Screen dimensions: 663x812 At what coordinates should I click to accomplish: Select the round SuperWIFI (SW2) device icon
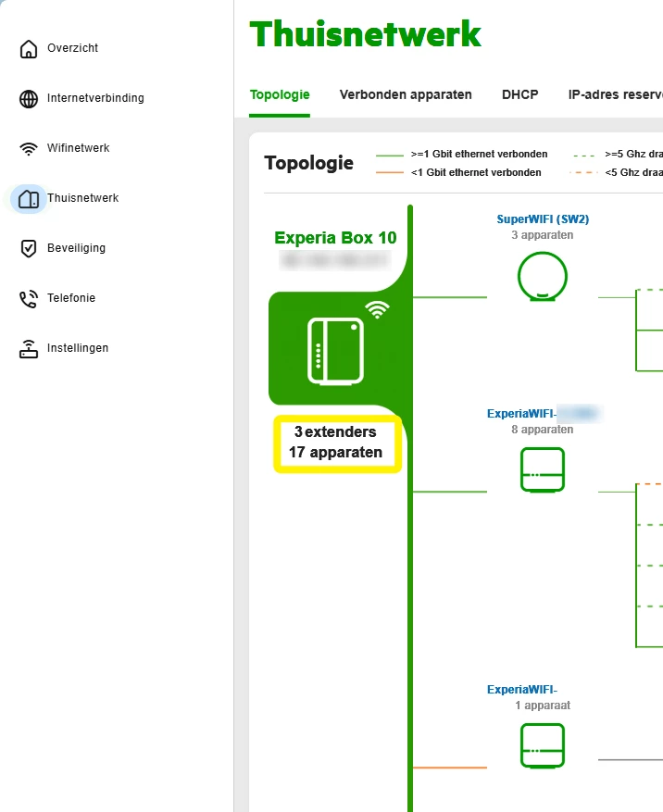[x=543, y=277]
